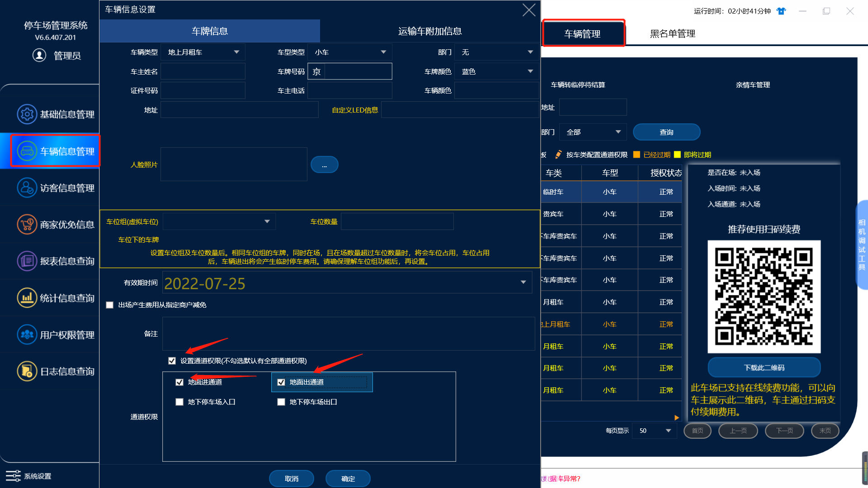Expand 车位组(虚拟车位) dropdown

click(219, 221)
